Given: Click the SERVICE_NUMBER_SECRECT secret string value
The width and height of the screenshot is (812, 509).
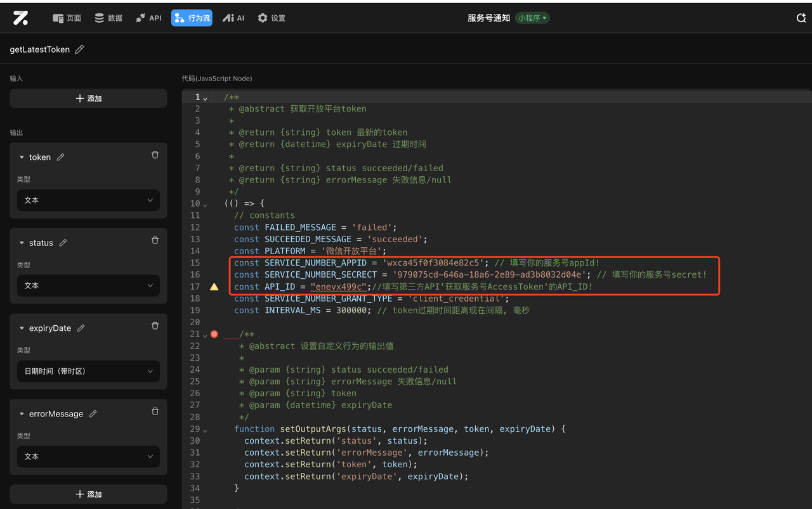Looking at the screenshot, I should [490, 275].
